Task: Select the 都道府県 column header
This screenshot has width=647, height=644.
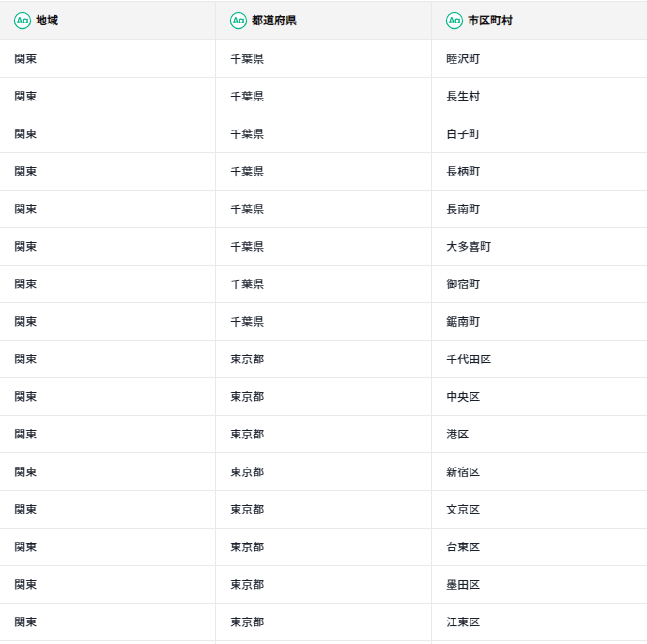Action: [323, 21]
